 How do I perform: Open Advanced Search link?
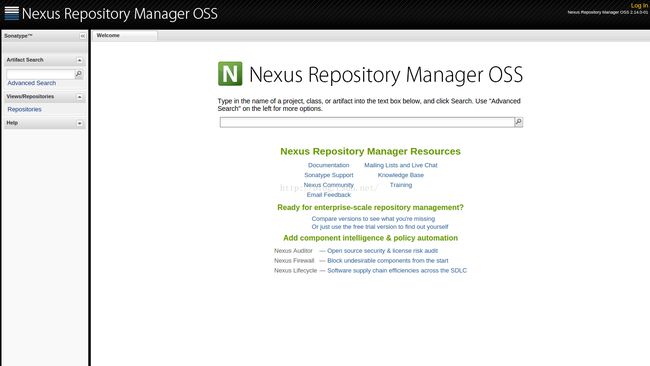coord(32,83)
